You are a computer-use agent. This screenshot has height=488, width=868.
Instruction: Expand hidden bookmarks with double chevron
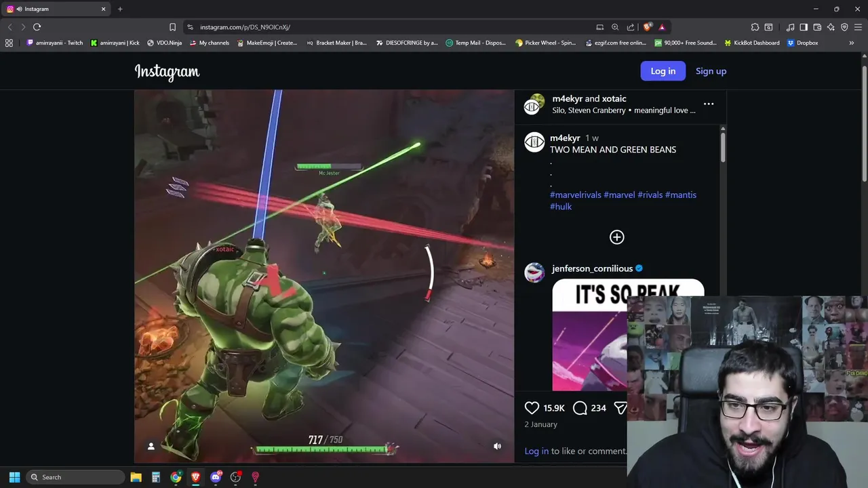coord(852,43)
